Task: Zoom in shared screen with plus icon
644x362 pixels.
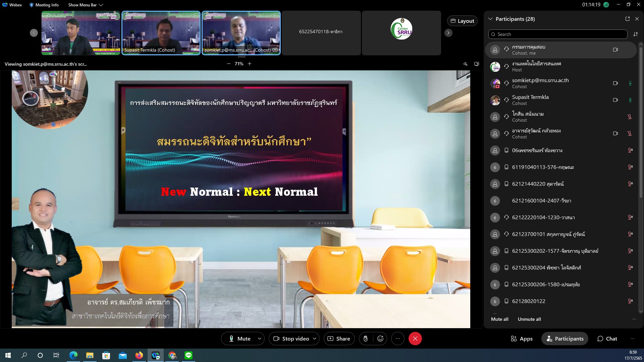Action: coord(250,64)
